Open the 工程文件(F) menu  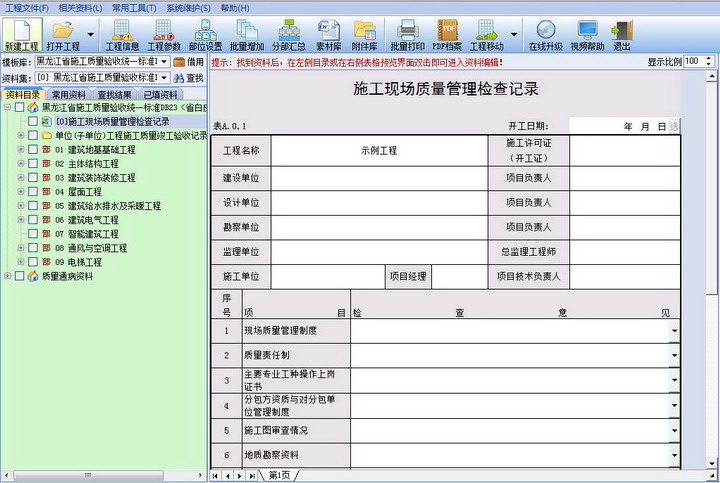pyautogui.click(x=27, y=8)
